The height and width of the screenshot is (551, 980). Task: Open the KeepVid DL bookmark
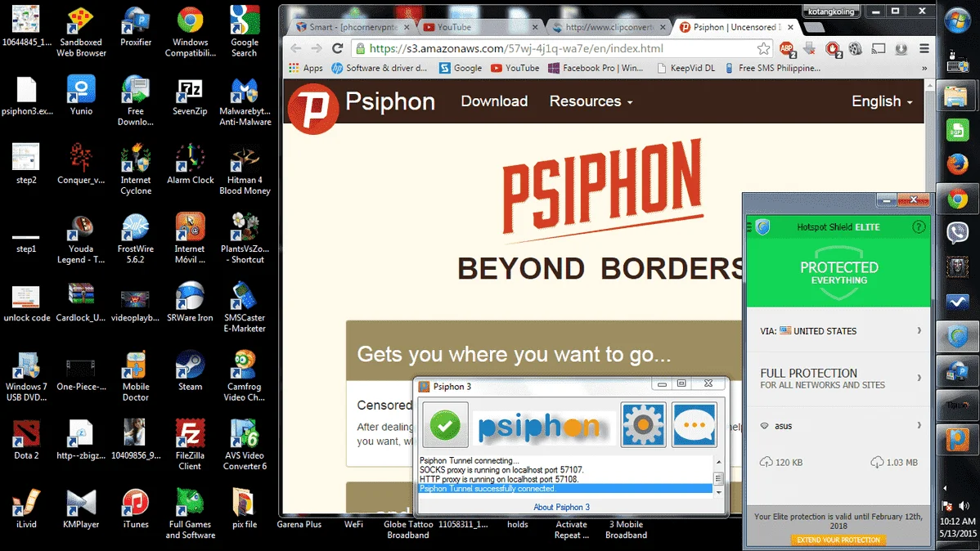[686, 68]
